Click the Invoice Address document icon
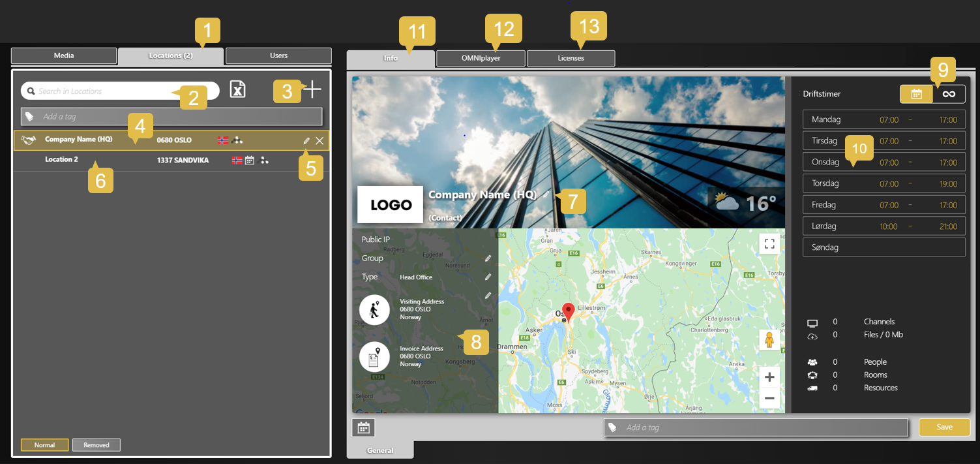The height and width of the screenshot is (464, 980). (374, 357)
